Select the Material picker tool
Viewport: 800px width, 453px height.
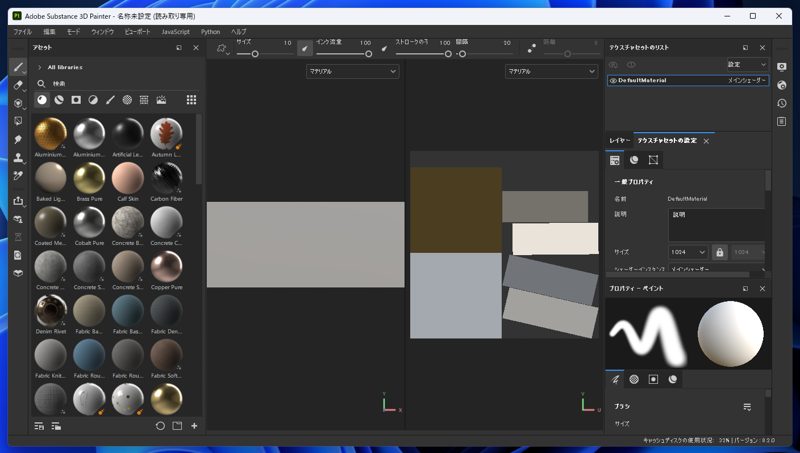pos(18,175)
